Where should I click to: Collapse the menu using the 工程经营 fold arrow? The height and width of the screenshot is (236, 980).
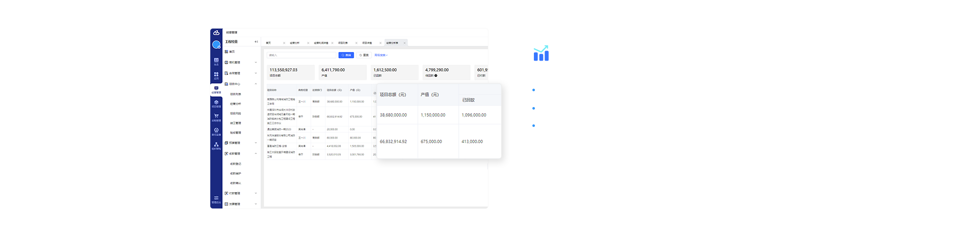pyautogui.click(x=256, y=42)
